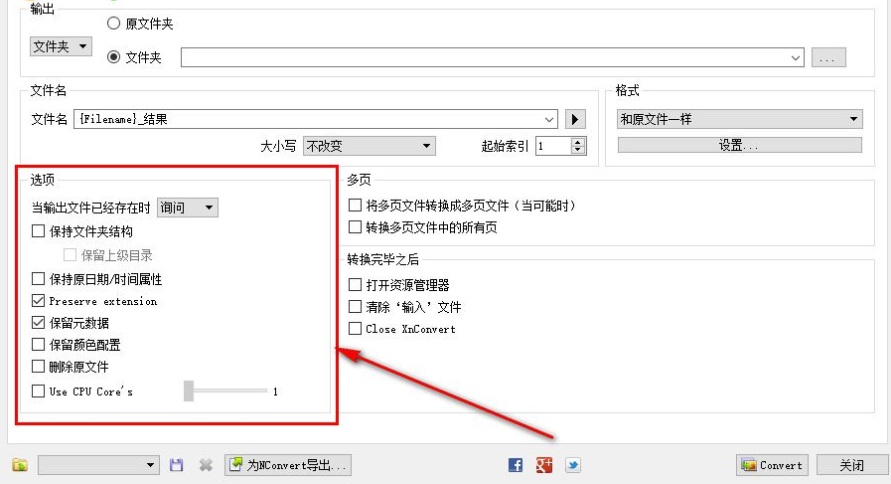The image size is (891, 484).
Task: Open the preset dropdown at bottom left
Action: 98,465
